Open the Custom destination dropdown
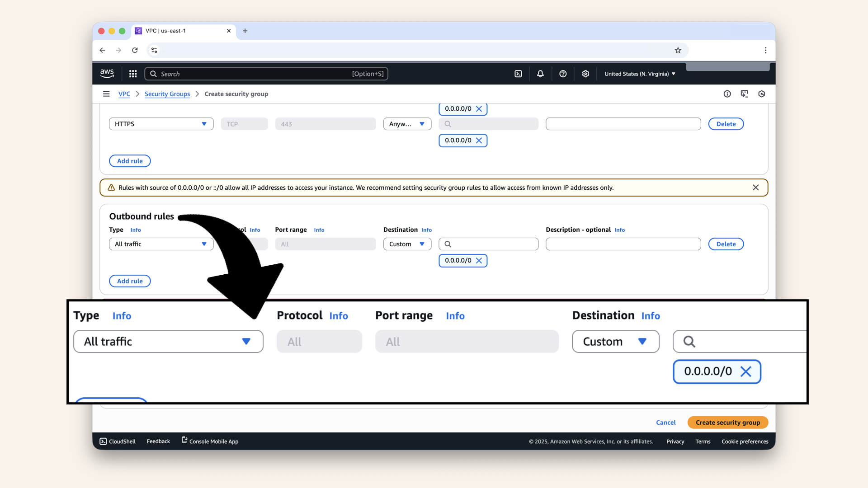 pos(407,244)
